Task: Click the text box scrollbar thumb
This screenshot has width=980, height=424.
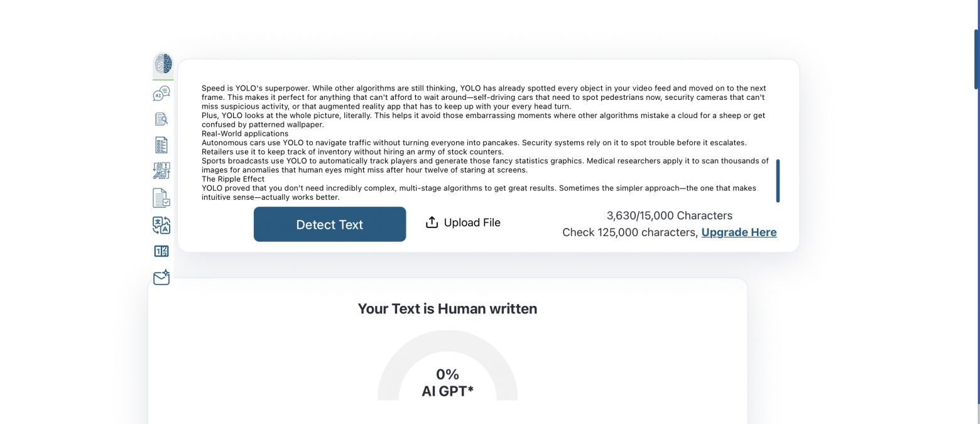Action: [778, 181]
